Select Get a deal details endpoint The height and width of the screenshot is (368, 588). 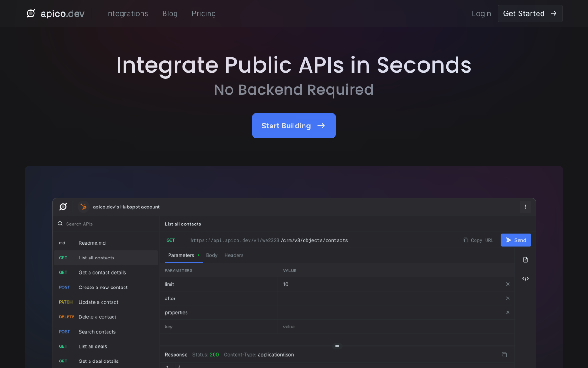click(106, 361)
